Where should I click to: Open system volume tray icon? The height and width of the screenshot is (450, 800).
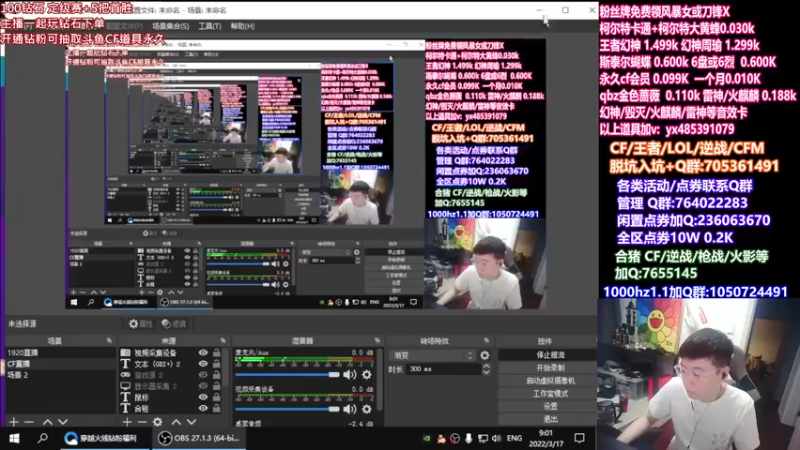click(496, 438)
